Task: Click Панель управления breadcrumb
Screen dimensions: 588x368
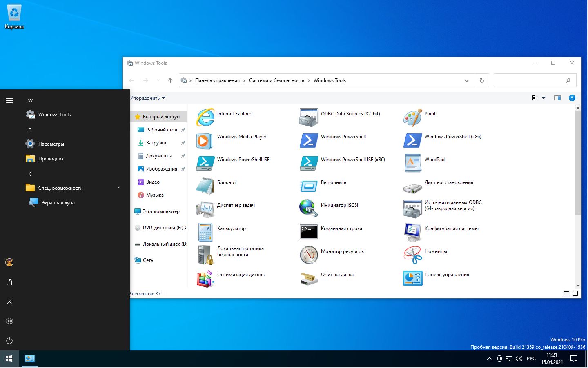Action: (217, 80)
